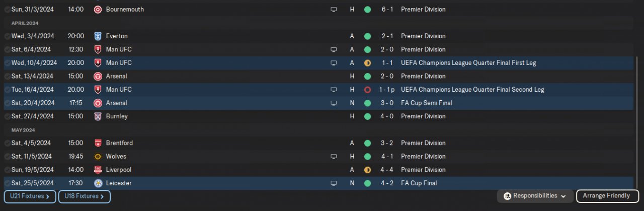Expand the U18 Fixtures chevron button
Viewport: 644px width, 211px height.
(84, 196)
